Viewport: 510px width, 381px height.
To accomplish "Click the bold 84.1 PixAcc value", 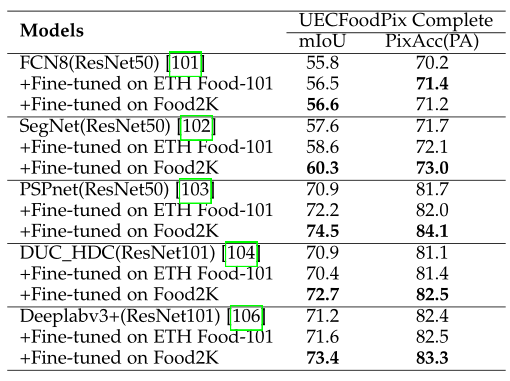I will point(432,231).
